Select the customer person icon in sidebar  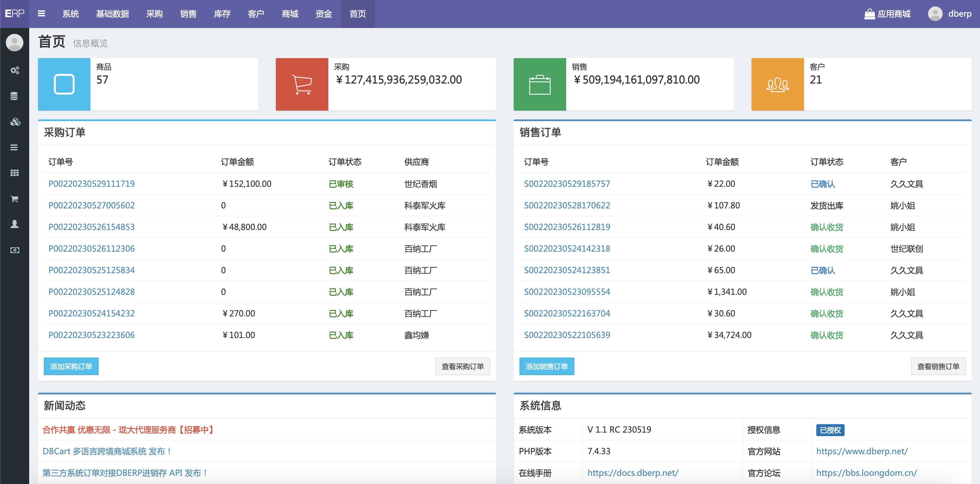(15, 224)
